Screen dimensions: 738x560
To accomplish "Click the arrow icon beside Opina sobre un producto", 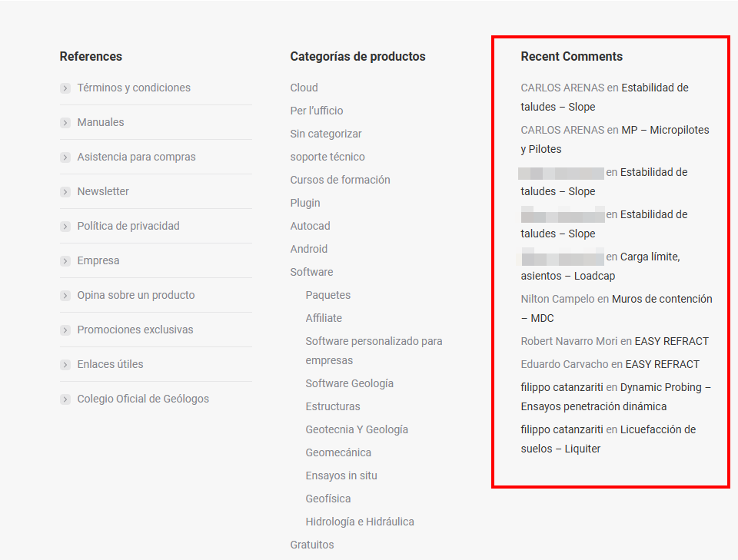I will pyautogui.click(x=65, y=295).
